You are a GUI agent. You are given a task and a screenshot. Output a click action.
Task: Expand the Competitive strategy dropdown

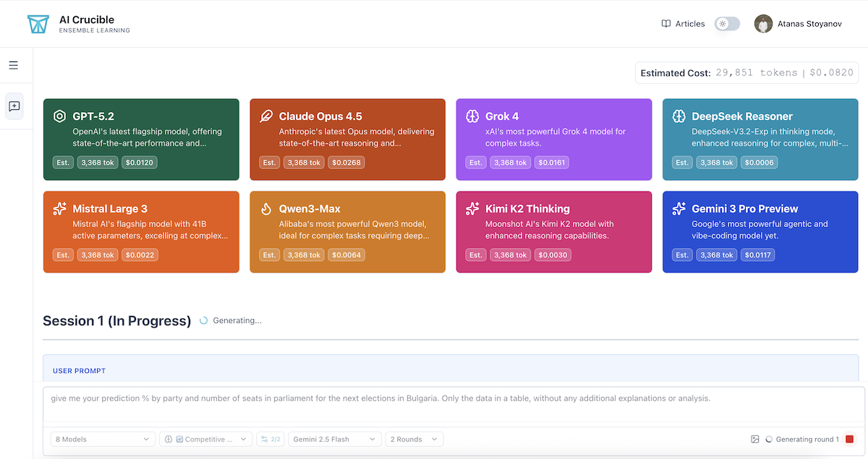pos(206,439)
